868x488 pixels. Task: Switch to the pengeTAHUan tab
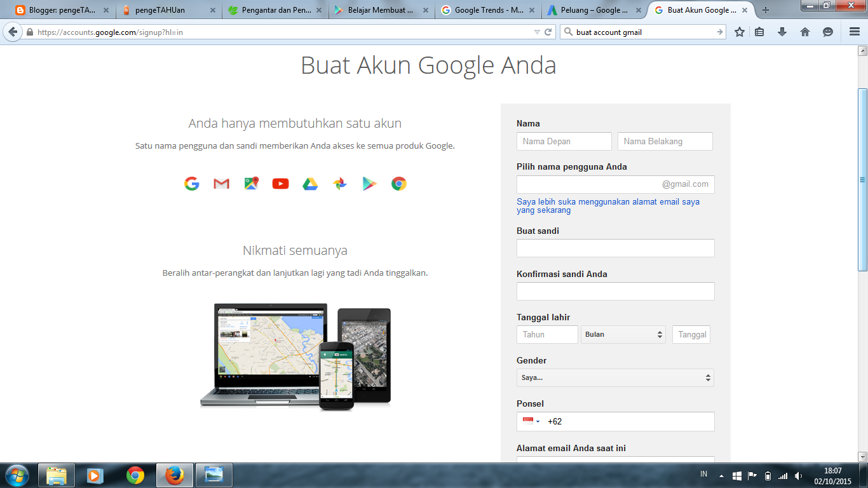(x=168, y=10)
